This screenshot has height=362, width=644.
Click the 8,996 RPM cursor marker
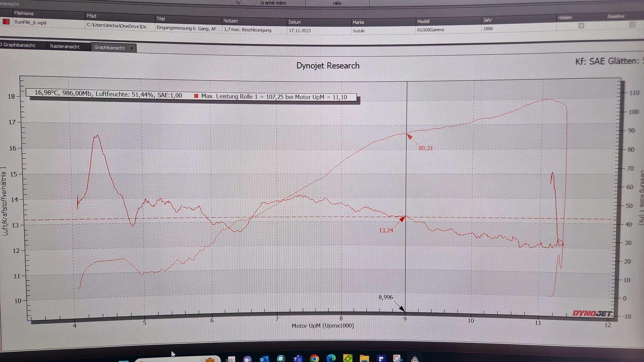pos(385,297)
